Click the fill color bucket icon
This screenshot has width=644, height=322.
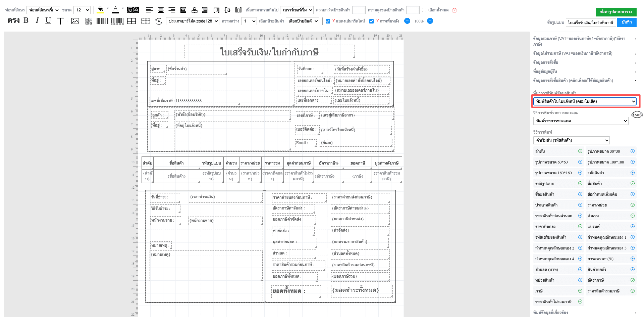click(100, 9)
